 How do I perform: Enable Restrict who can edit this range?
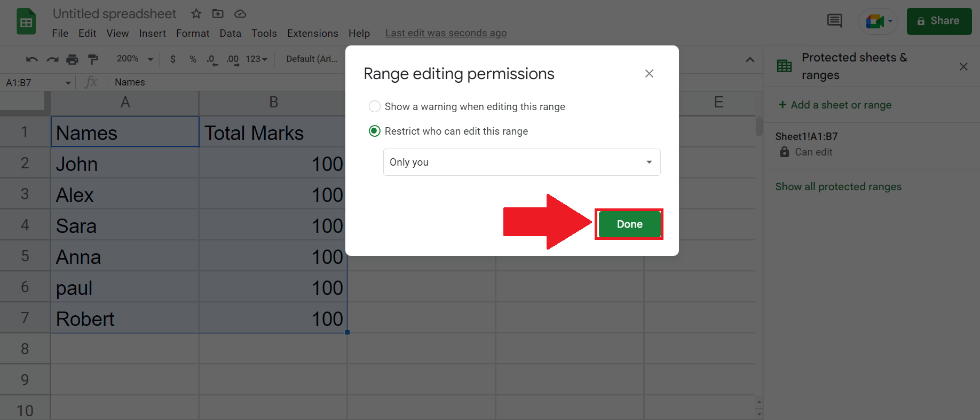374,131
